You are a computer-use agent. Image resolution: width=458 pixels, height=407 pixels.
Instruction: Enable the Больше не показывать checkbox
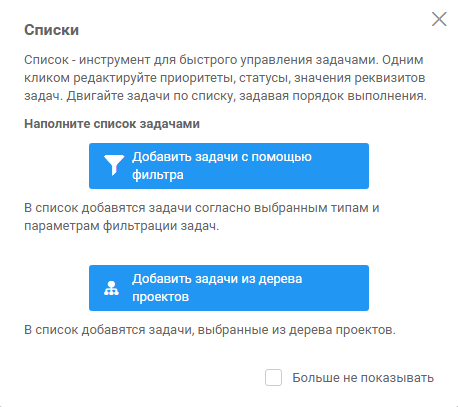[273, 377]
